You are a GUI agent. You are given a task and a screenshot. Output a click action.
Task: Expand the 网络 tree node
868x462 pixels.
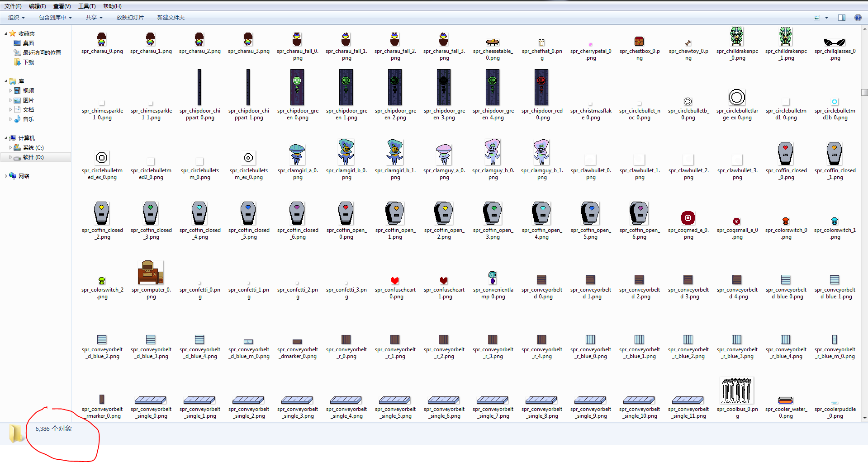pos(6,176)
